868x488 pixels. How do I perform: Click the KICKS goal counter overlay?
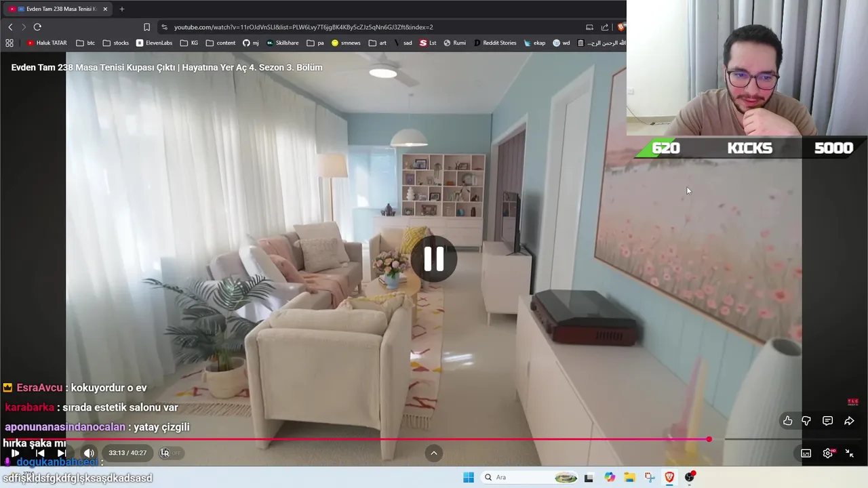click(x=749, y=148)
